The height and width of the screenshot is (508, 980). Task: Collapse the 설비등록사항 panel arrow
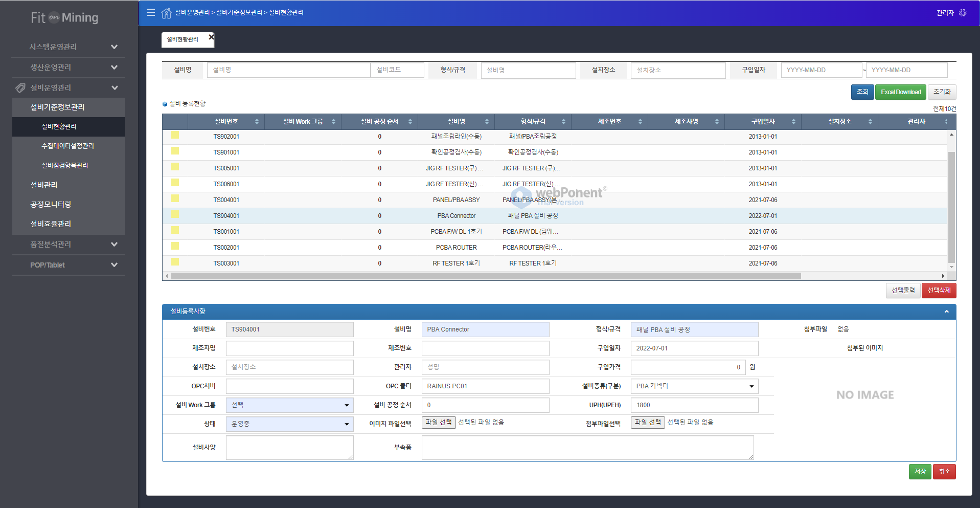(x=946, y=312)
